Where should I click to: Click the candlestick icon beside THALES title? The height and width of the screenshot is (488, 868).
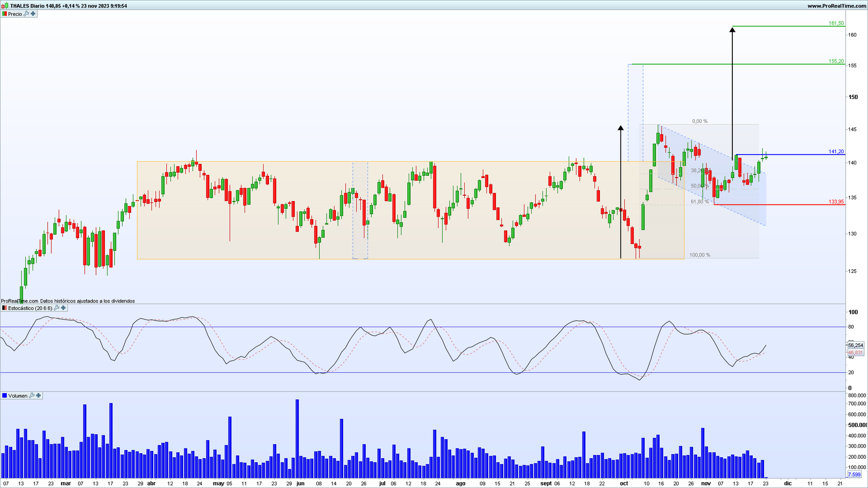5,6
